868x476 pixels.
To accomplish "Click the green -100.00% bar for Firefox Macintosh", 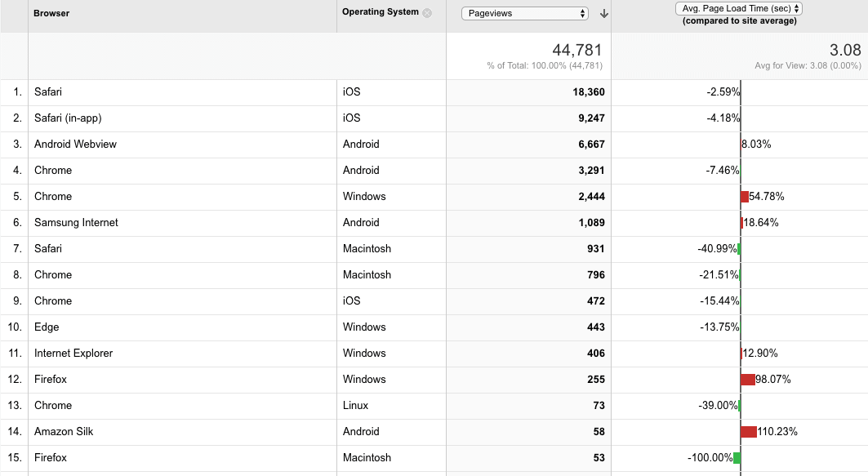I will (x=737, y=458).
